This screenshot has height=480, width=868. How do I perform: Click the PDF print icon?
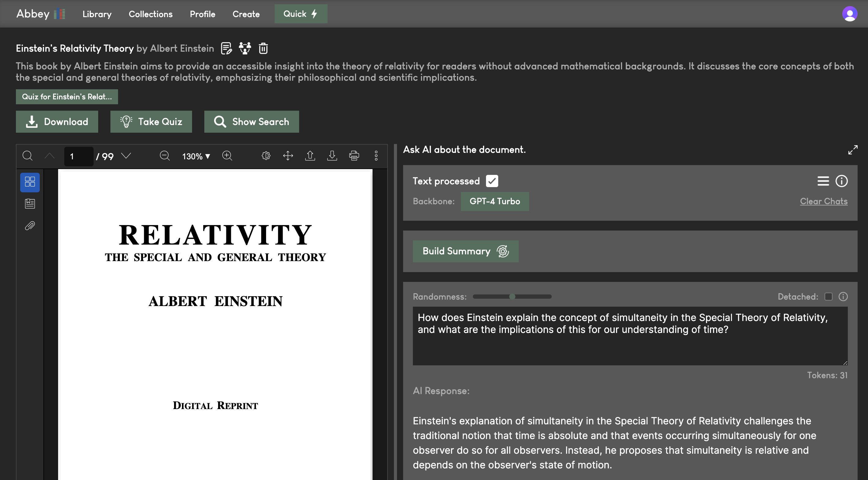(x=354, y=156)
